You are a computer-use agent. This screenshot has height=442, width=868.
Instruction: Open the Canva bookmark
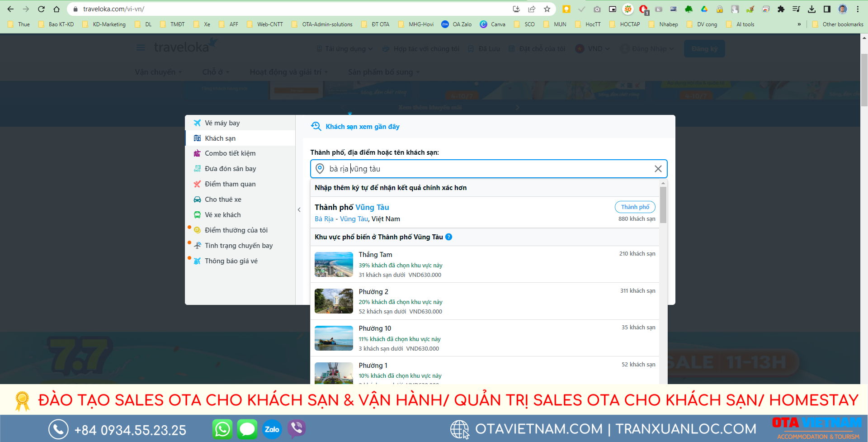(x=493, y=24)
